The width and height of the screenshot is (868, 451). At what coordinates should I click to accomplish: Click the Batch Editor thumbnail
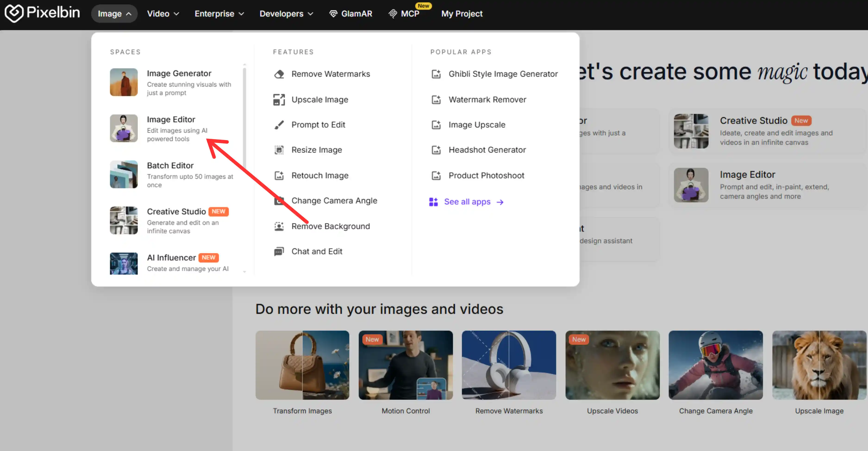pyautogui.click(x=124, y=174)
